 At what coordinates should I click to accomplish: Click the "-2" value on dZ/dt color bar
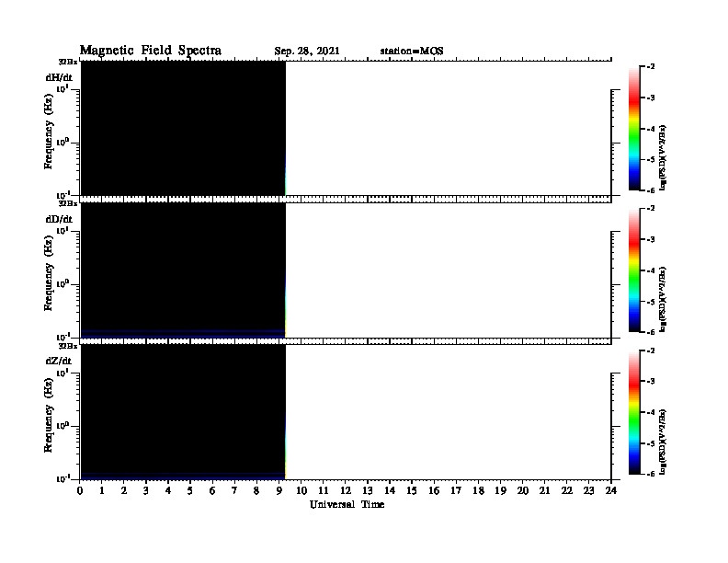tap(651, 350)
